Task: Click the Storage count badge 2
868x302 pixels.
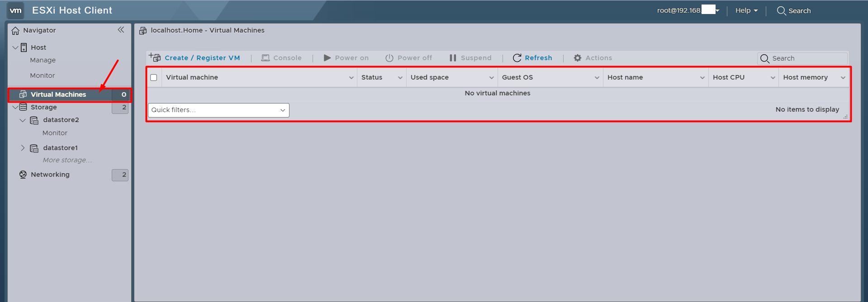Action: [x=120, y=107]
